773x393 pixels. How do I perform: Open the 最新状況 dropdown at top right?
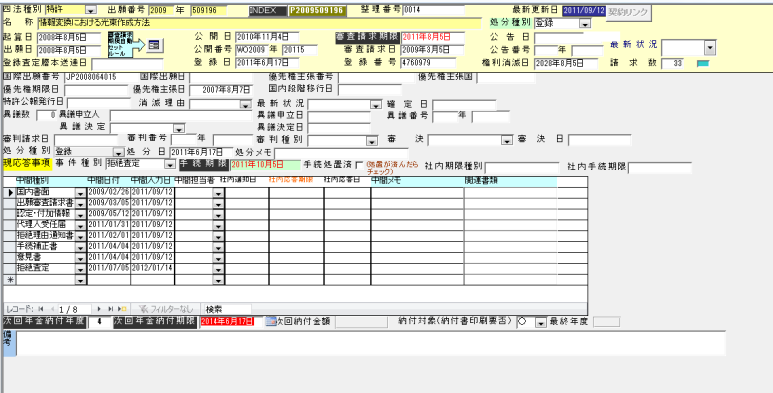(710, 47)
